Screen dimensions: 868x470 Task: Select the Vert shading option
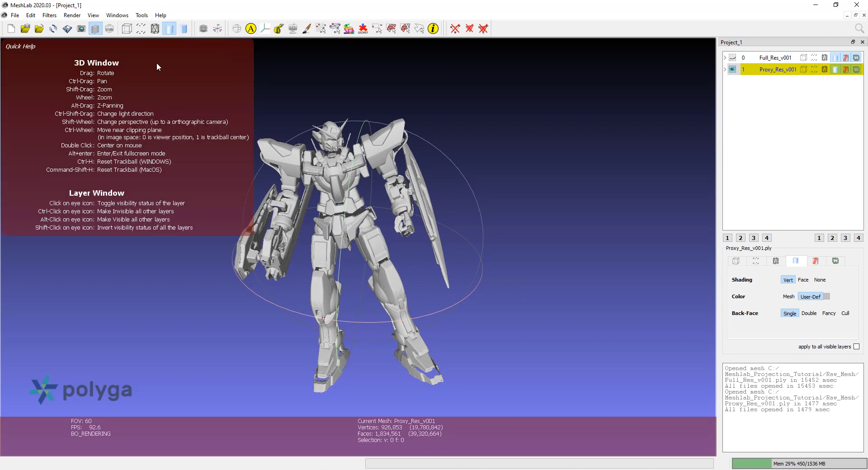pyautogui.click(x=788, y=280)
